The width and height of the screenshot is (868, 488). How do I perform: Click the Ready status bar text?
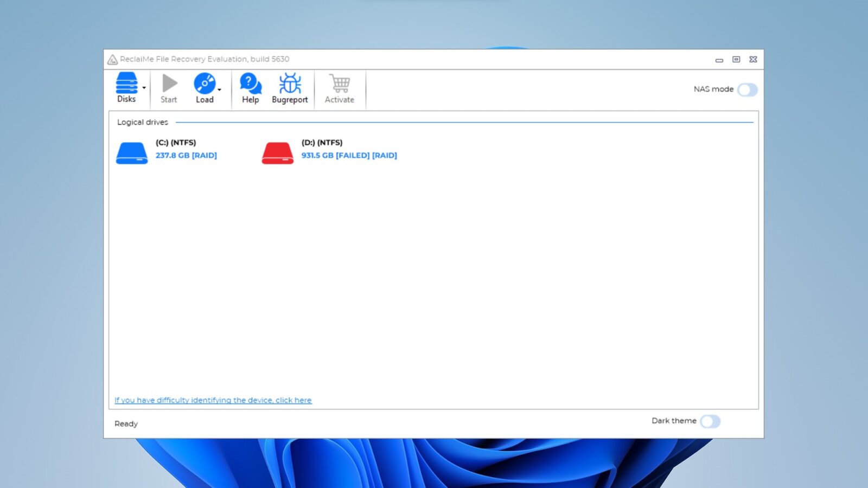(125, 423)
